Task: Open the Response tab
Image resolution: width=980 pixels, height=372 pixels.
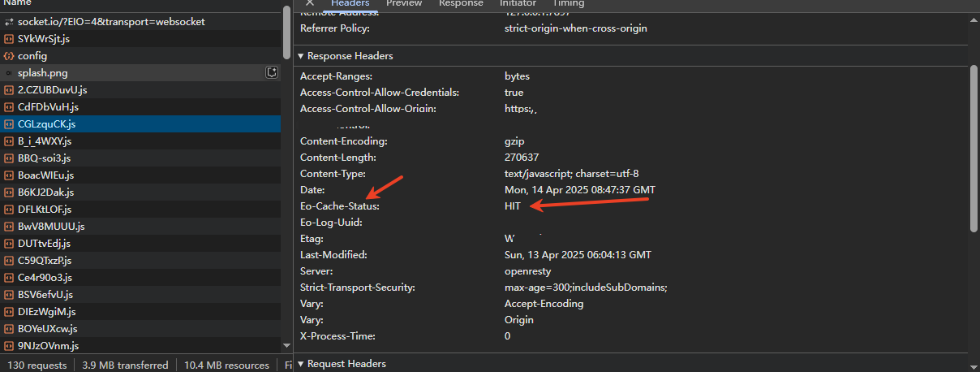Action: (x=461, y=3)
